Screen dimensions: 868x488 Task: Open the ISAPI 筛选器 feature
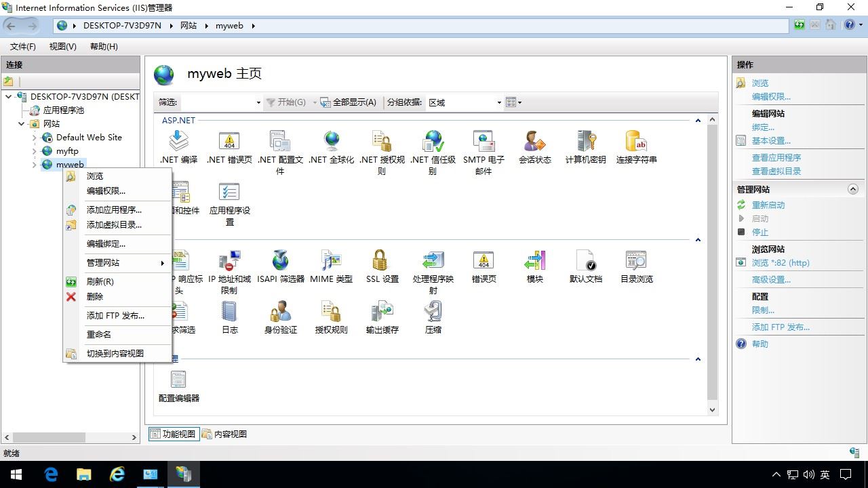tap(280, 266)
